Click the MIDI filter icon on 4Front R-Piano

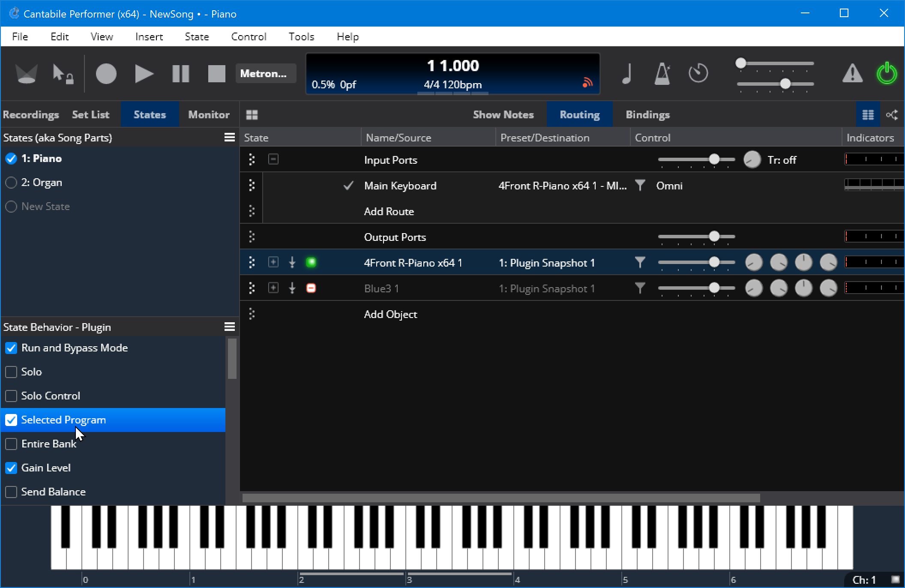click(x=640, y=262)
